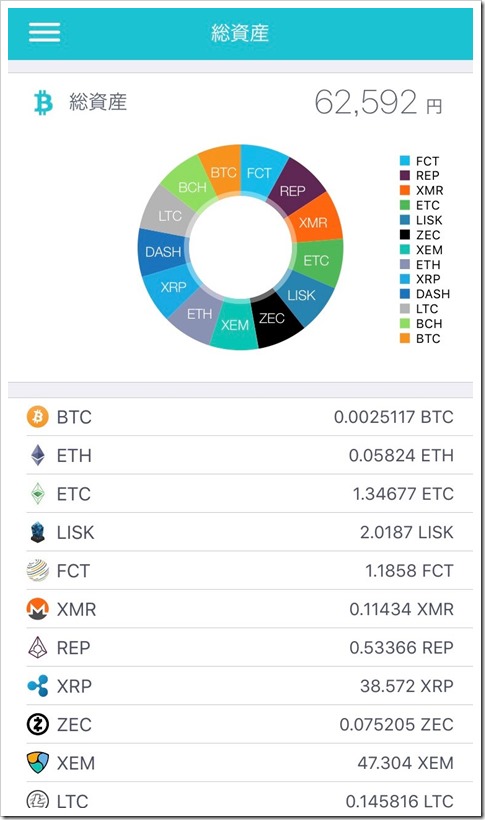Select the DASH slice of the donut chart

pos(162,252)
